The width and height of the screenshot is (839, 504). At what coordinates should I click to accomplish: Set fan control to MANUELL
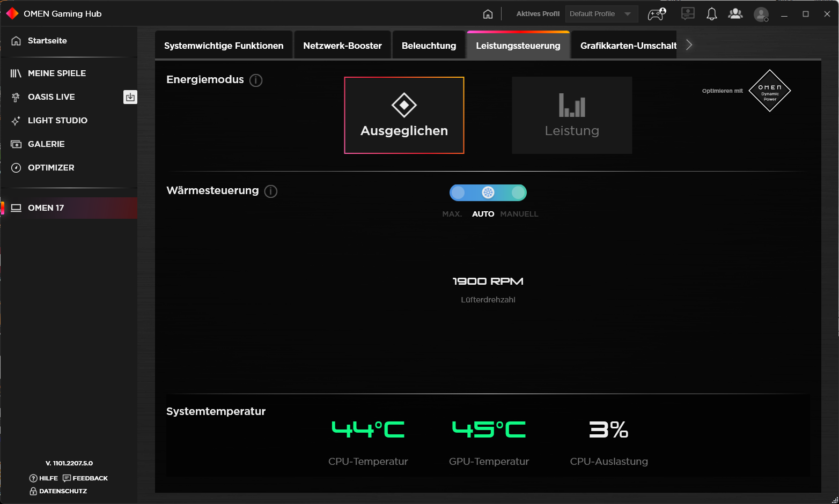(518, 192)
